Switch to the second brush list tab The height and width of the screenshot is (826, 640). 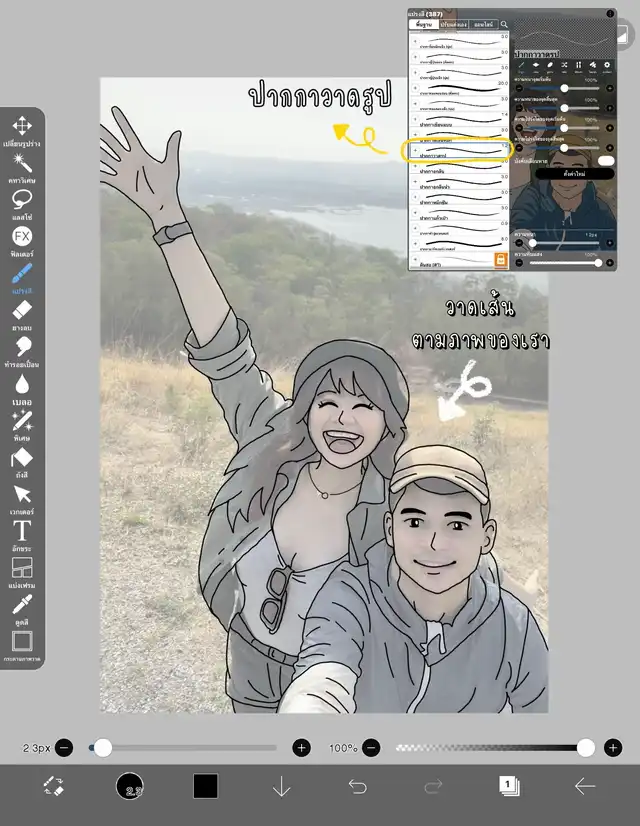pyautogui.click(x=456, y=24)
